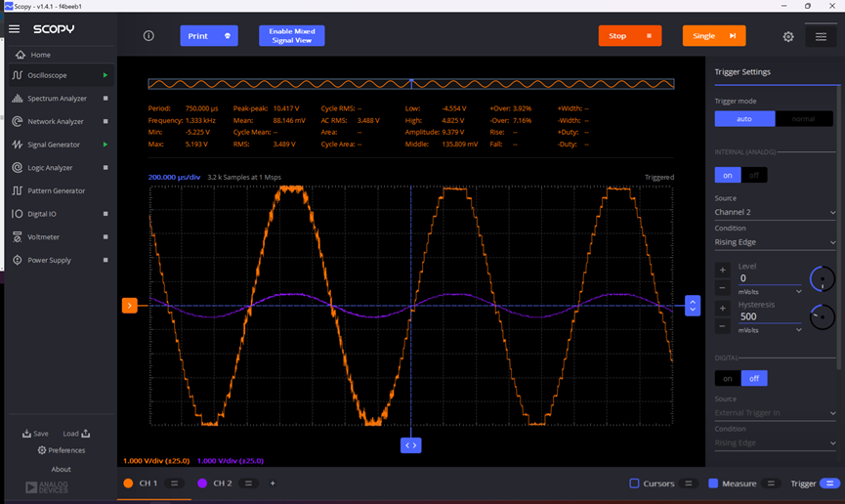
Task: Toggle Oscilloscope run indicator in sidebar
Action: pyautogui.click(x=106, y=75)
